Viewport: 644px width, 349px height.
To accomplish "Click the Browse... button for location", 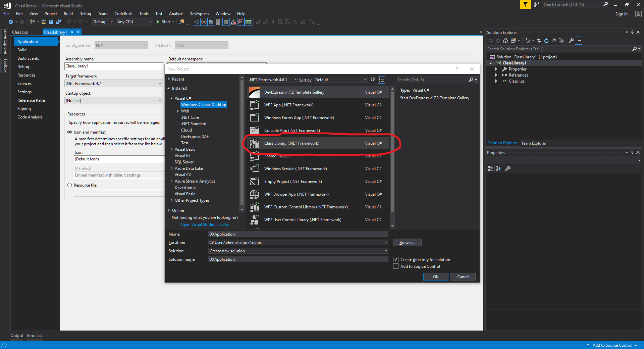I will click(407, 243).
